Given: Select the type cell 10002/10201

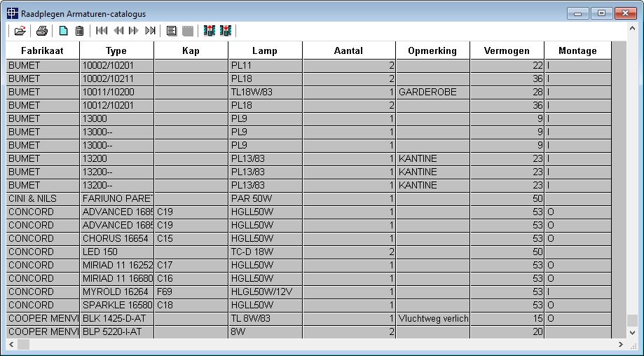Looking at the screenshot, I should click(116, 65).
